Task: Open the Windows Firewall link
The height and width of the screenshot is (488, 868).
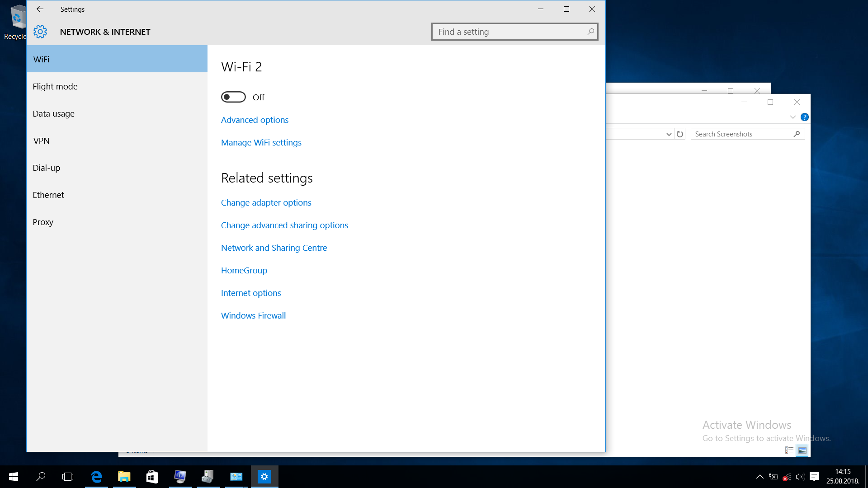Action: (x=253, y=315)
